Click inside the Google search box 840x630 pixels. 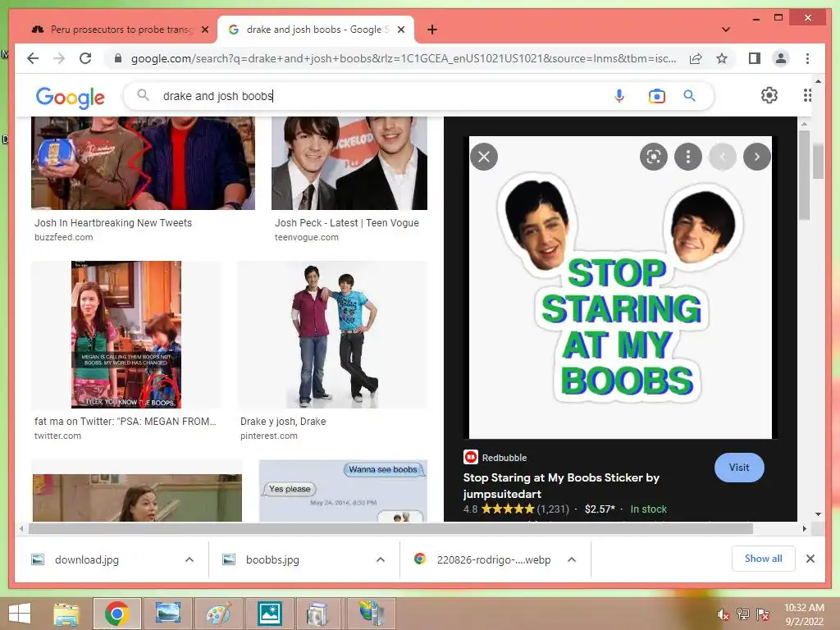click(x=375, y=96)
